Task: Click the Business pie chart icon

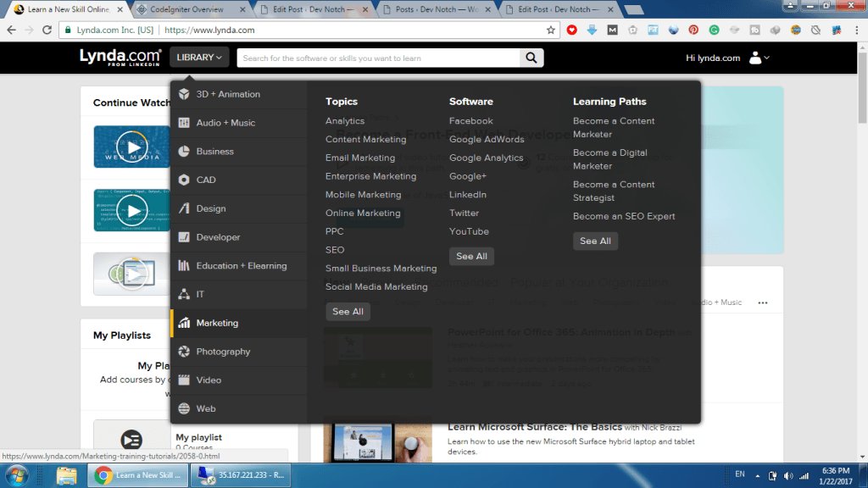Action: (184, 151)
